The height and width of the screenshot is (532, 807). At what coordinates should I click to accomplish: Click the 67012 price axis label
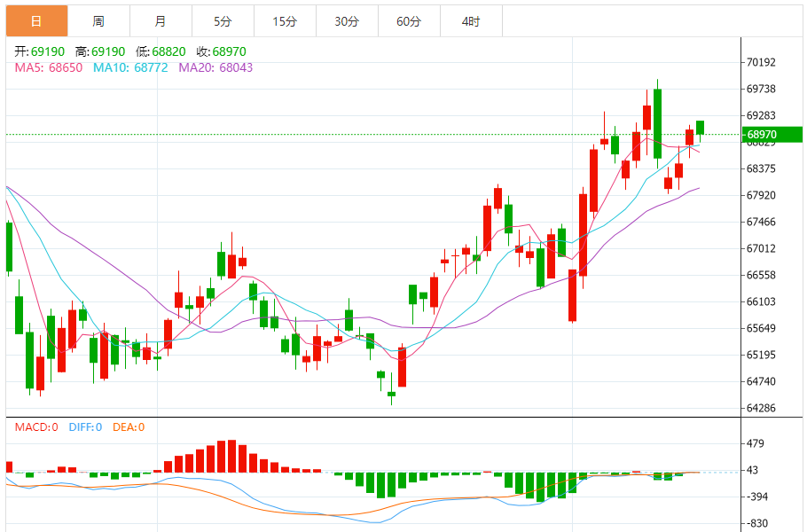click(761, 248)
